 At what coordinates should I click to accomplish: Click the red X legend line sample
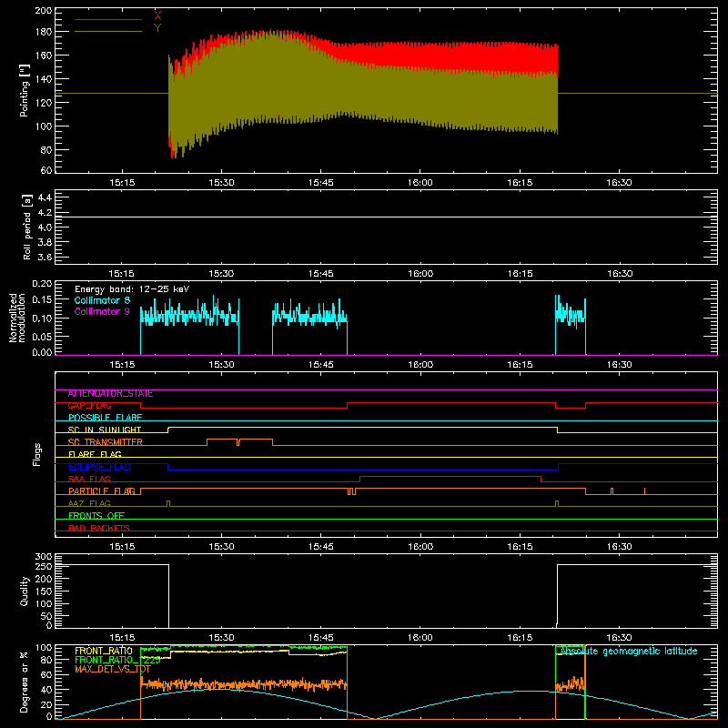(108, 19)
